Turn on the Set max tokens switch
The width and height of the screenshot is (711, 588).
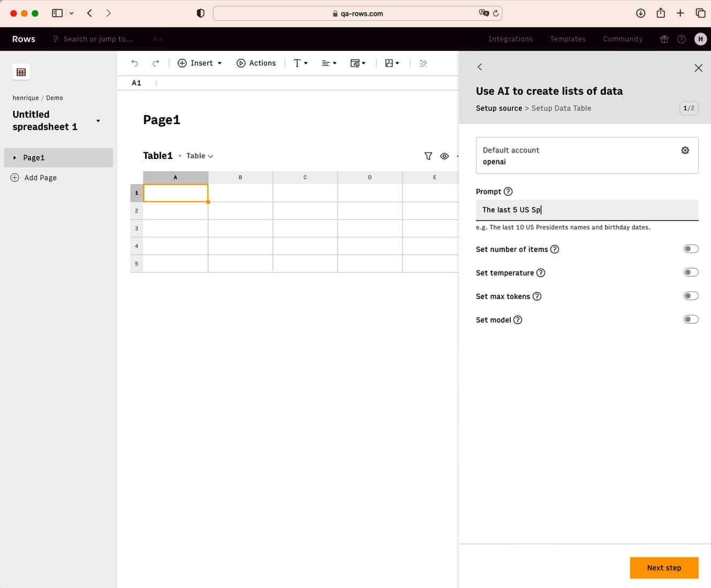tap(691, 295)
